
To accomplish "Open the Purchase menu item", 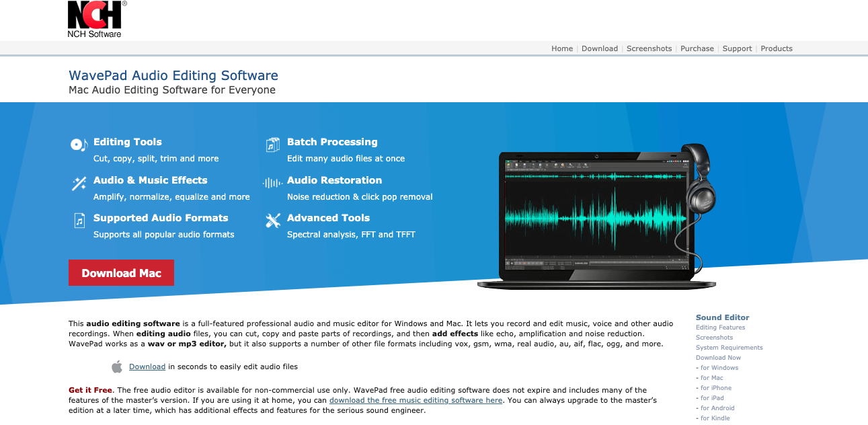I will pos(697,48).
